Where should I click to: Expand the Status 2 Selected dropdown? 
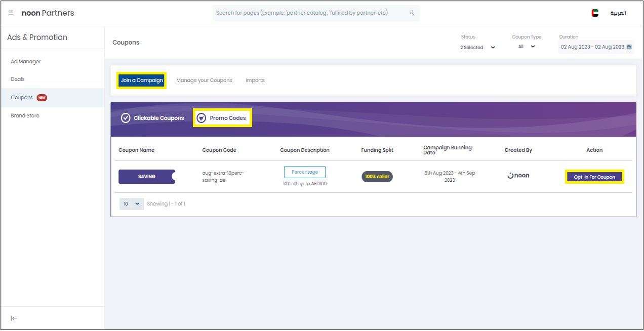tap(477, 48)
